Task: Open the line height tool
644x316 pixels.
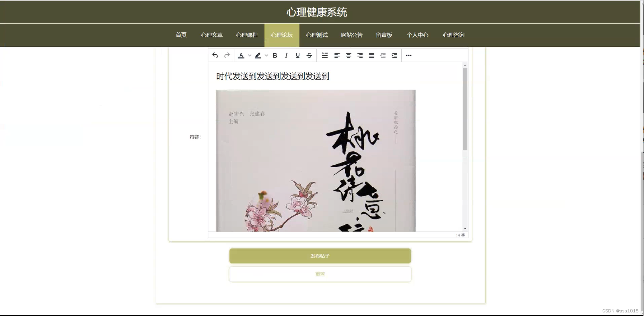Action: pyautogui.click(x=325, y=55)
